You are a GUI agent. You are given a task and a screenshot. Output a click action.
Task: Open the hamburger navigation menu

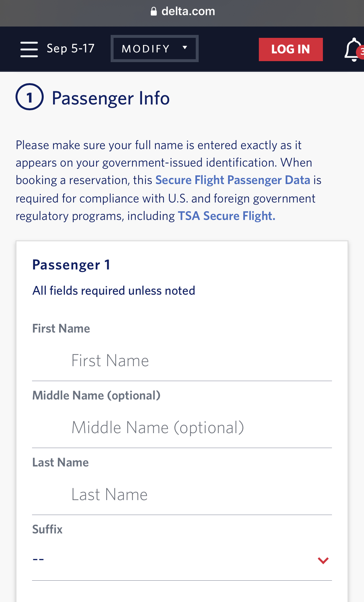pos(29,49)
